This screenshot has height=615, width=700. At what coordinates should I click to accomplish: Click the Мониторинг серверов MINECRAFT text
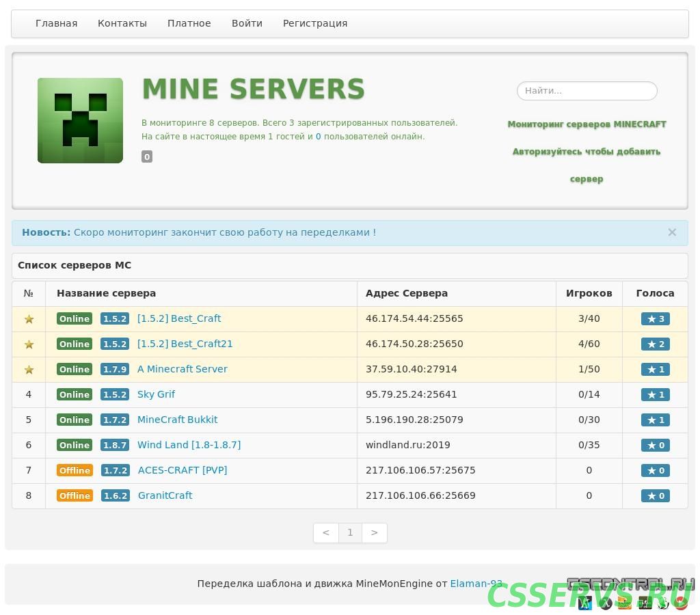587,124
